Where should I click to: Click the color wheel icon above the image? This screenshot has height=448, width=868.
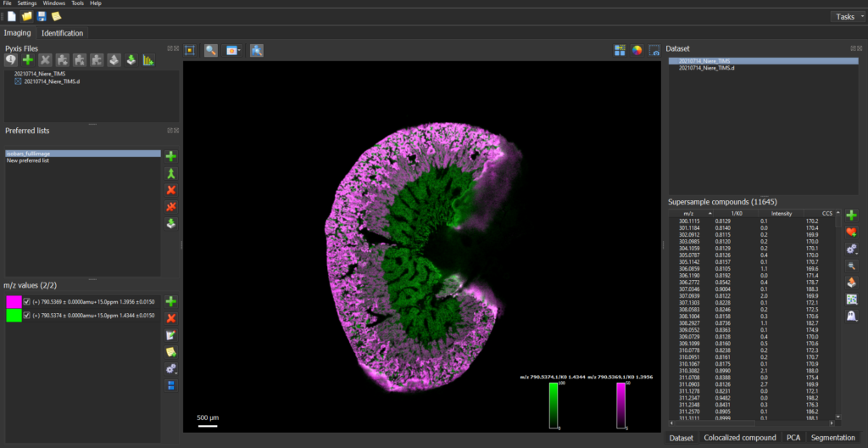click(637, 50)
